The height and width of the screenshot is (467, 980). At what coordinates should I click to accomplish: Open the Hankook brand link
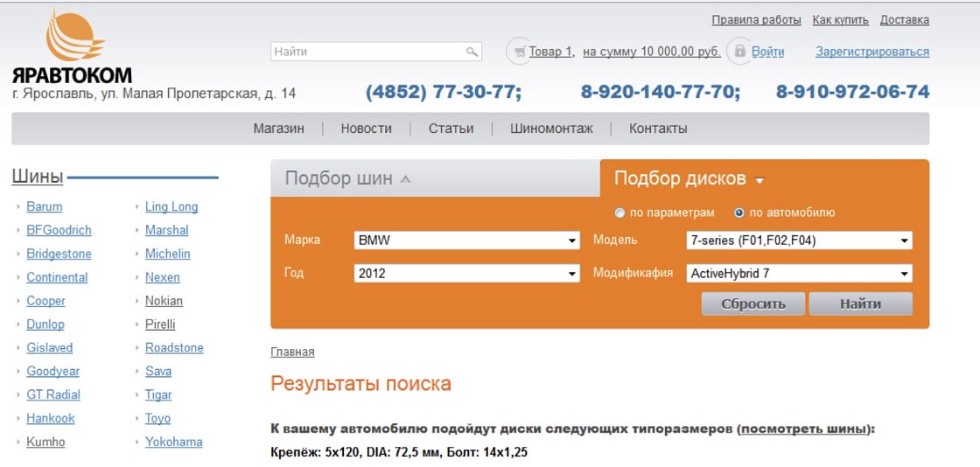[50, 418]
